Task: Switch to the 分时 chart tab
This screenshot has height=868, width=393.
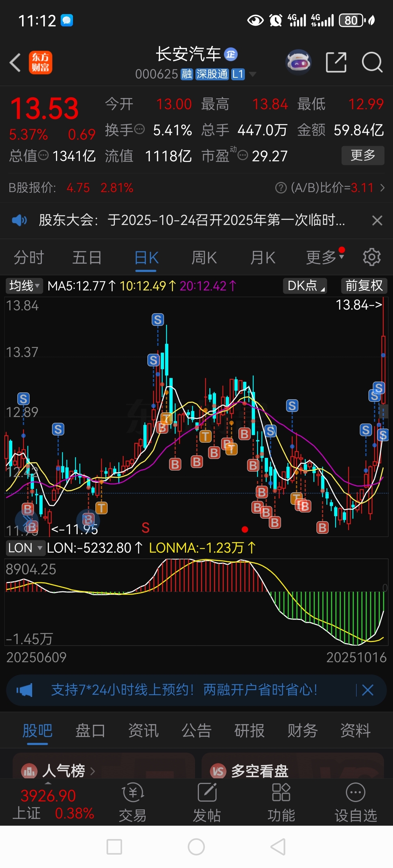Action: pos(29,258)
